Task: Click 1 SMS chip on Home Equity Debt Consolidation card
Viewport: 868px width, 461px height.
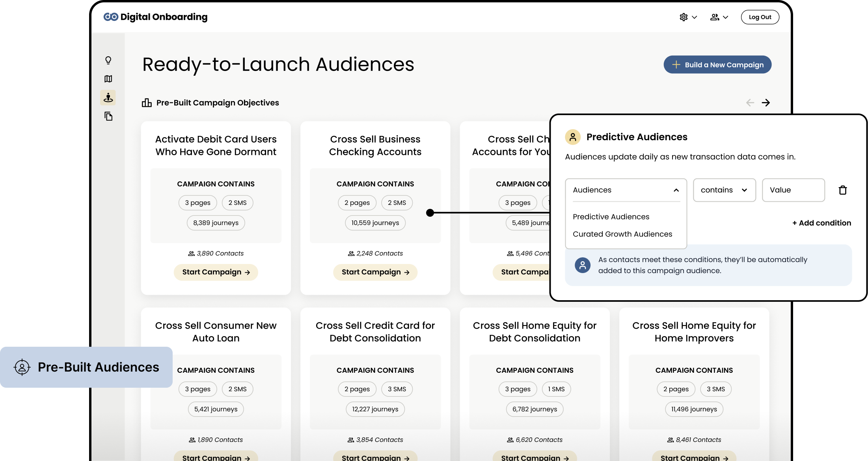Action: 556,389
